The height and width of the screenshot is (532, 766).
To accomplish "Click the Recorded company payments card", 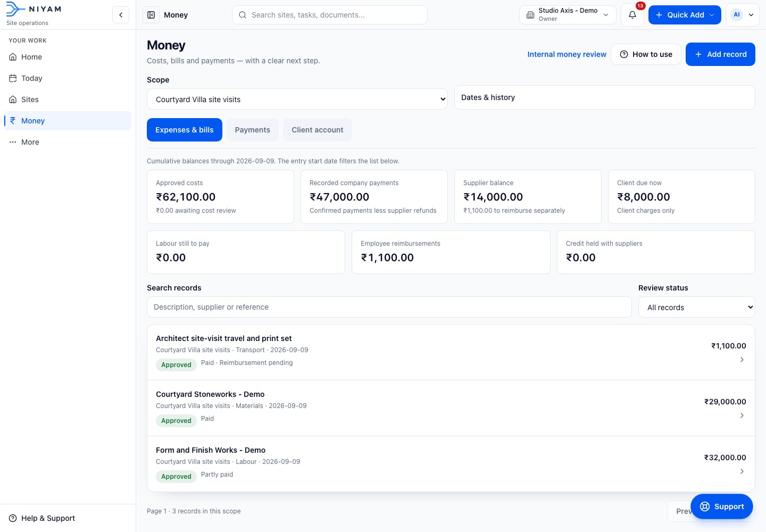I will [374, 197].
